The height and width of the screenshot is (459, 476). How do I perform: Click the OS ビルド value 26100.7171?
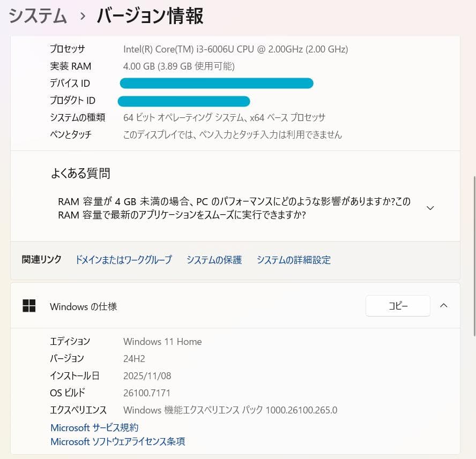point(147,393)
